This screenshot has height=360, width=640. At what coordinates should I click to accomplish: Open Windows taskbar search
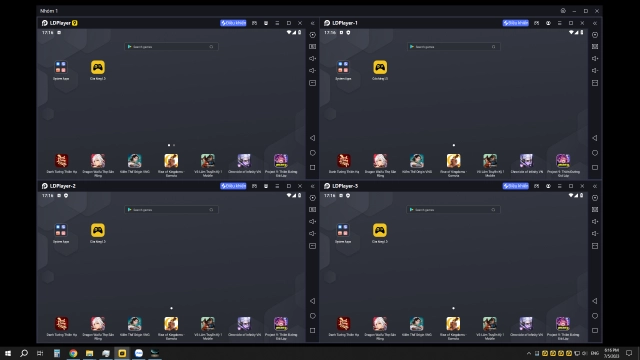[24, 353]
